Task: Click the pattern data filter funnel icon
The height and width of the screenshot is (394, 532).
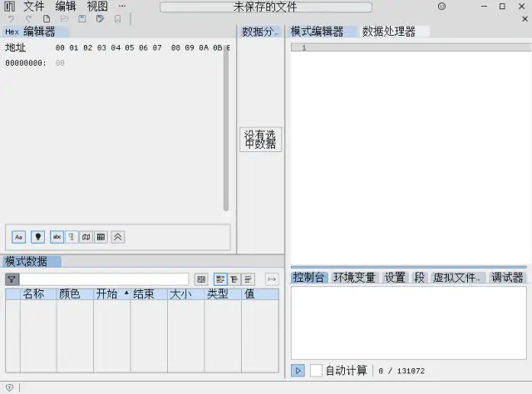Action: pyautogui.click(x=12, y=279)
